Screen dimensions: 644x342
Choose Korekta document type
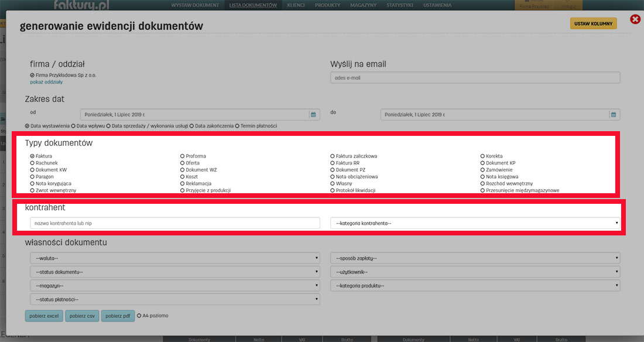(482, 156)
